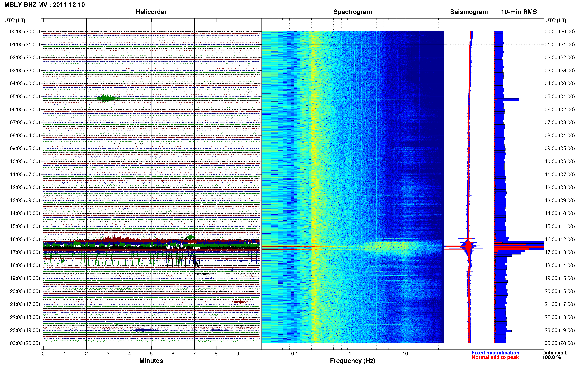The image size is (588, 368).
Task: Click minute tick '9' on Helicorder axis
Action: 238,354
